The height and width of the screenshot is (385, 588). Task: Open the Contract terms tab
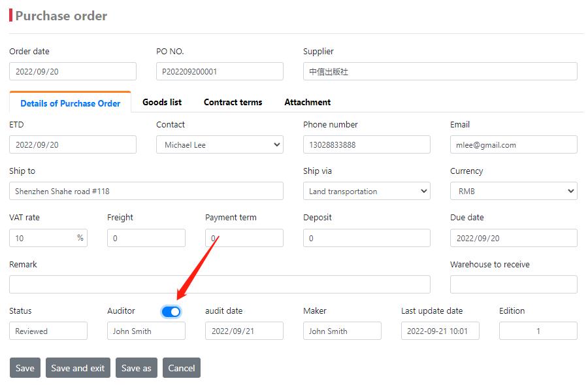(x=233, y=102)
